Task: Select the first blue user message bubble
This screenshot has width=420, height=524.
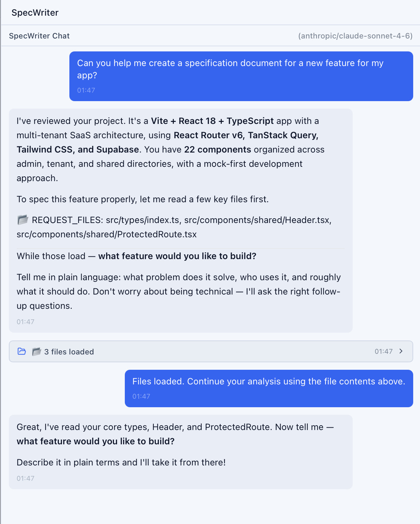Action: 241,76
